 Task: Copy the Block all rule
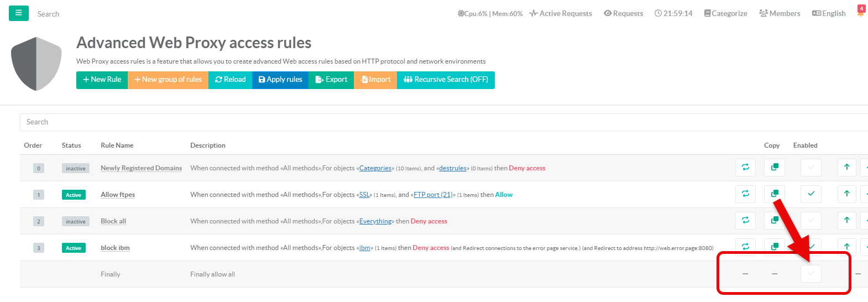coord(774,220)
